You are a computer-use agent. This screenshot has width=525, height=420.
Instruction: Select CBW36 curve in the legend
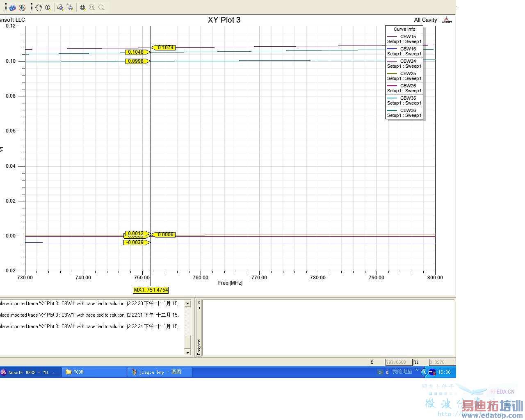point(404,113)
